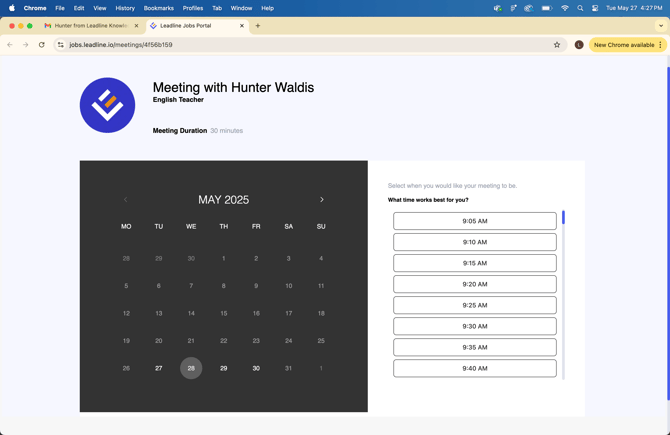
Task: Expand the tab search dropdown
Action: tap(660, 26)
